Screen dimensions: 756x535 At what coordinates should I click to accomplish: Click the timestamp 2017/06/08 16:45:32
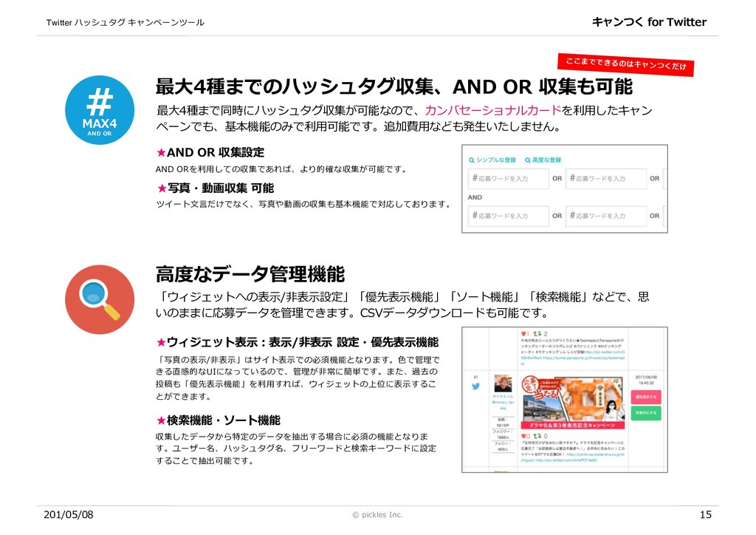[646, 380]
